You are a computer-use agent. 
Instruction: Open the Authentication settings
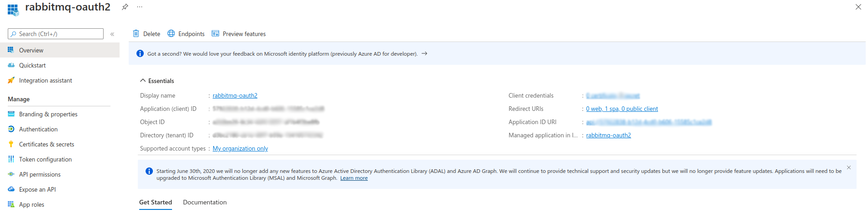click(x=38, y=130)
